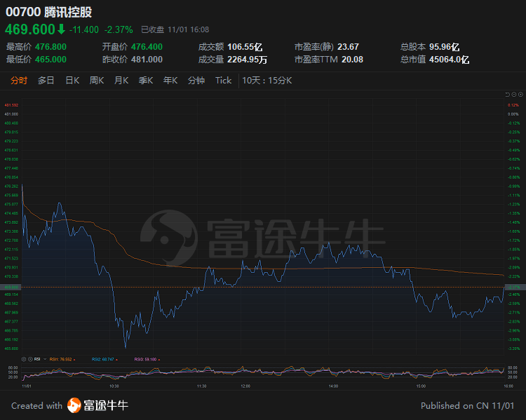This screenshot has height=420, width=526.
Task: Click the 富途牛牛 logo in footer
Action: click(97, 405)
